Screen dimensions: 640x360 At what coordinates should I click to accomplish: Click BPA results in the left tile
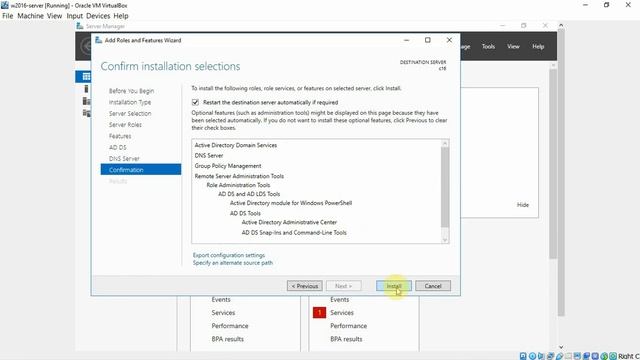227,339
